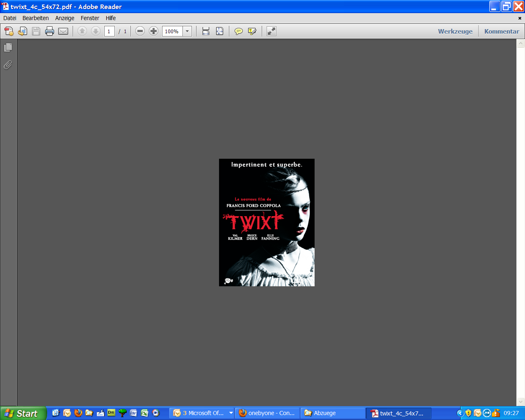Image resolution: width=525 pixels, height=420 pixels.
Task: Expand the Microsoft Office taskbar group
Action: click(231, 413)
